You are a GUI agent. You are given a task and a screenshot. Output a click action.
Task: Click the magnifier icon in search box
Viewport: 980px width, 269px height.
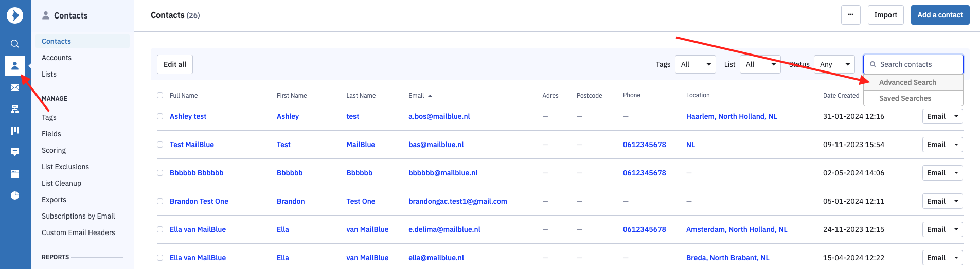pos(873,64)
